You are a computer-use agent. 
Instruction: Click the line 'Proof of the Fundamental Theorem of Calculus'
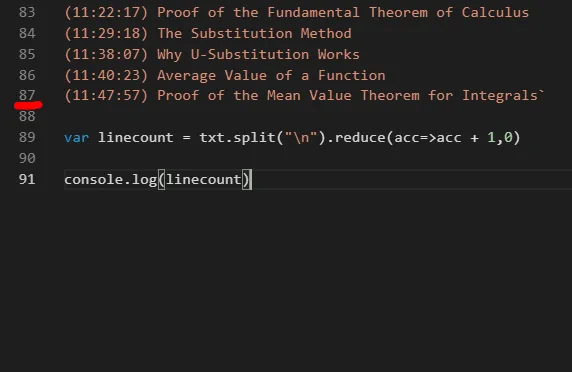(x=343, y=12)
